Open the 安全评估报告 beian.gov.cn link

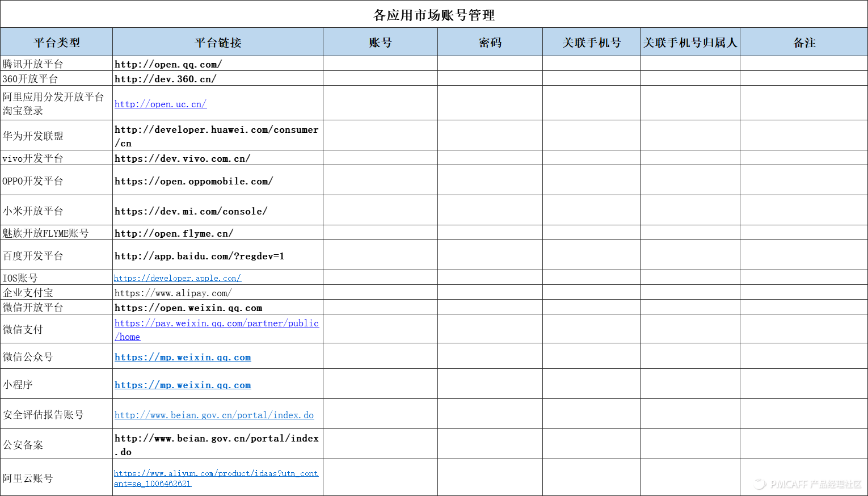click(214, 415)
